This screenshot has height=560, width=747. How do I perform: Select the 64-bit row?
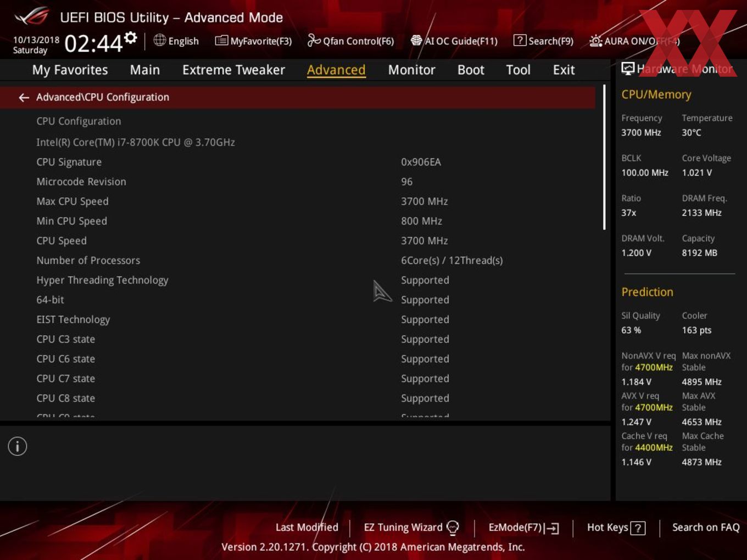pos(297,300)
